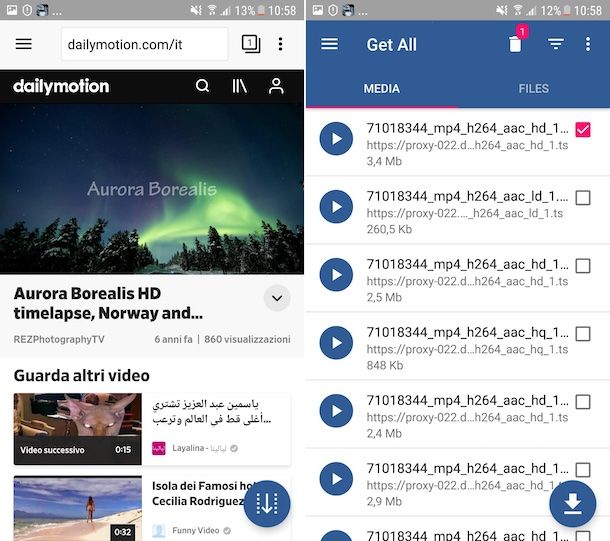Open the Get All navigation drawer

click(330, 44)
